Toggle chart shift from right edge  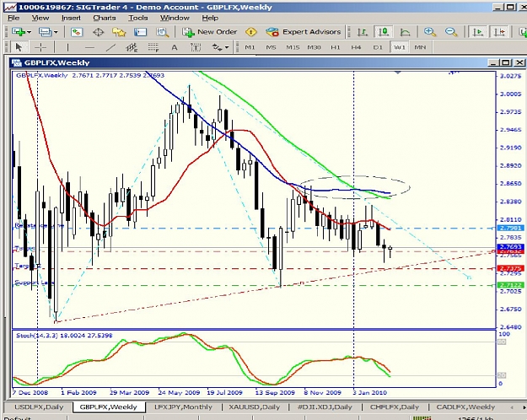click(499, 32)
